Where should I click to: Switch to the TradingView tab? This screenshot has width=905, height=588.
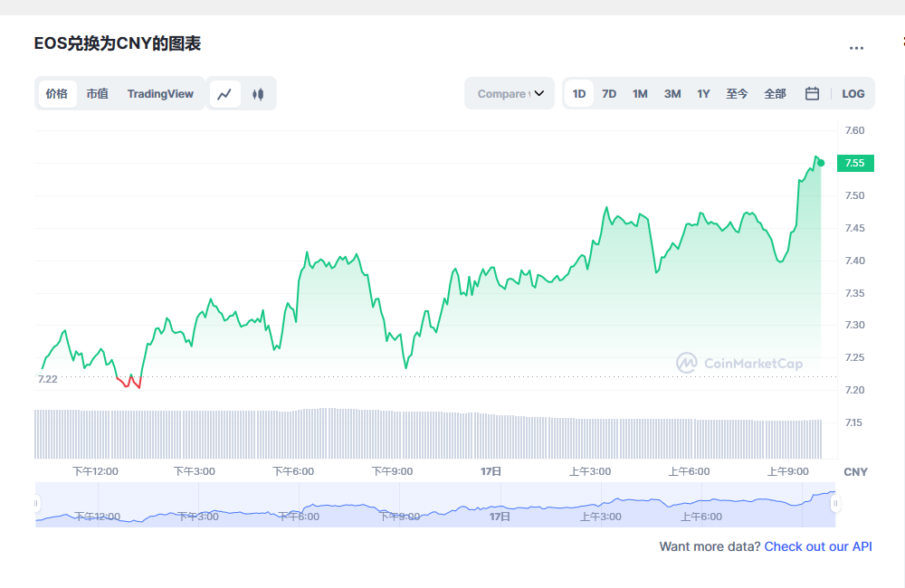click(160, 93)
